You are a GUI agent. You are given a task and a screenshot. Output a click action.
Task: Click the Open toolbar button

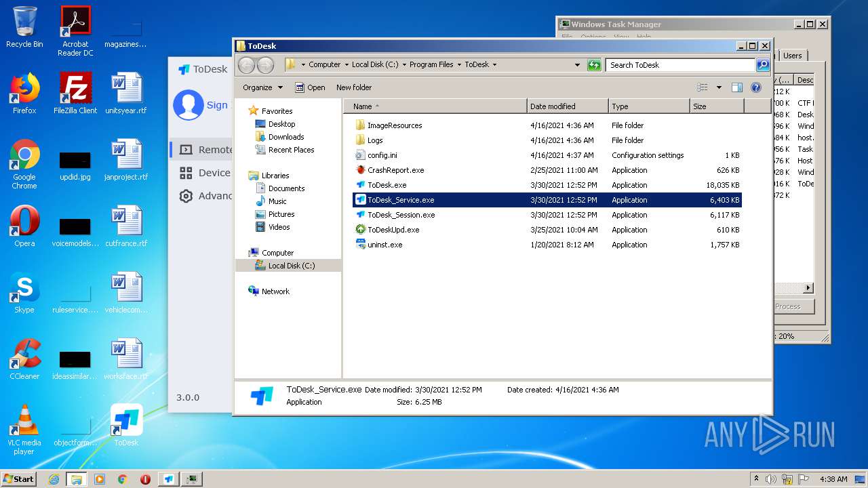[310, 87]
